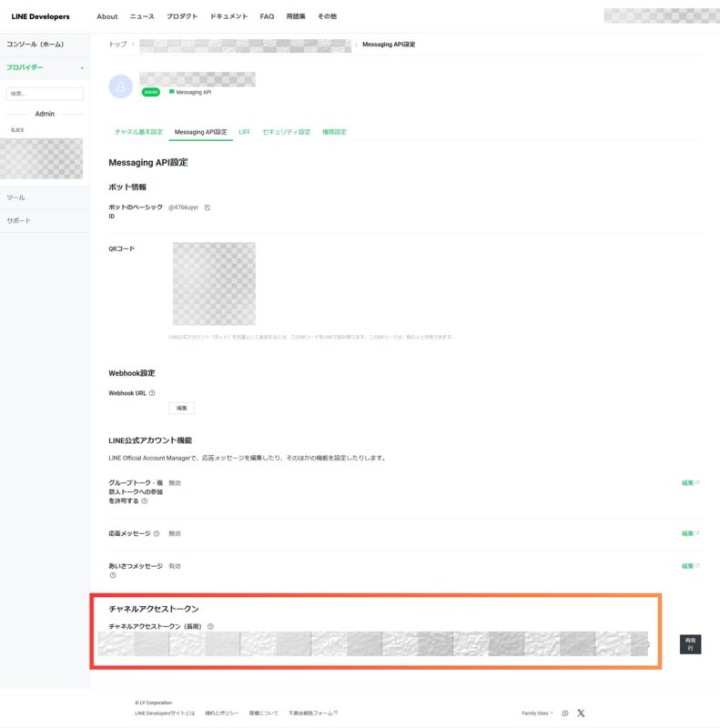
Task: Click the 編集 button under Webhook URL
Action: coord(181,409)
